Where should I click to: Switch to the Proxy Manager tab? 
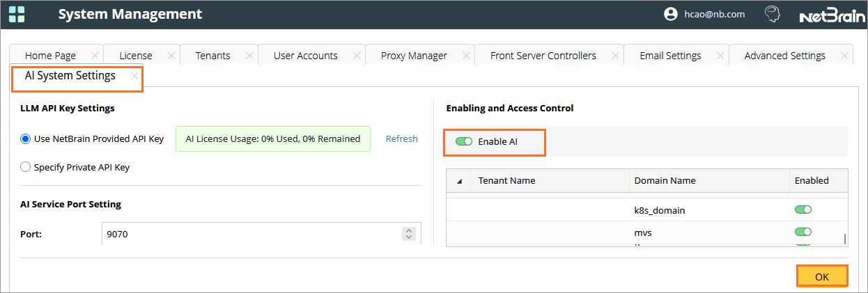tap(413, 56)
